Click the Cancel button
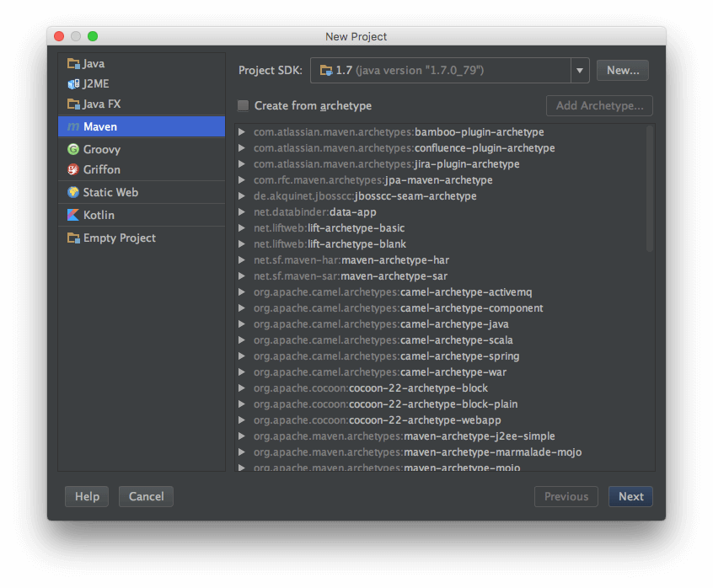This screenshot has height=588, width=713. (x=146, y=496)
